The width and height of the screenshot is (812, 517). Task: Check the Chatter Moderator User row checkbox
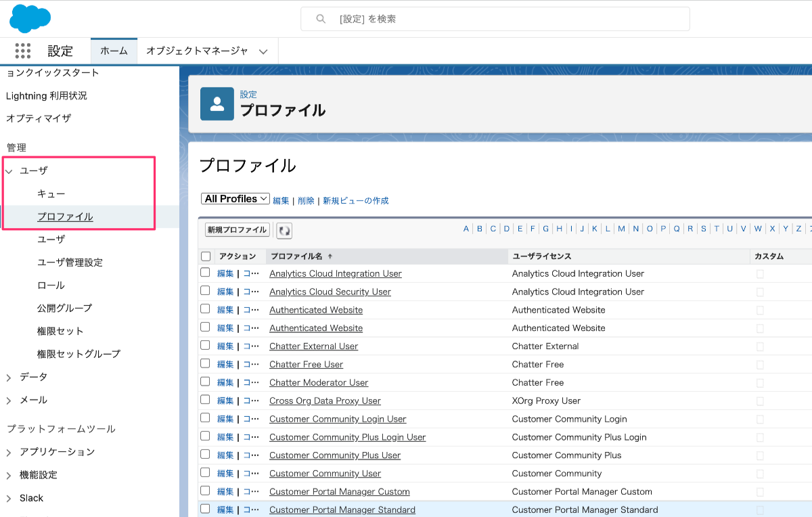point(206,382)
